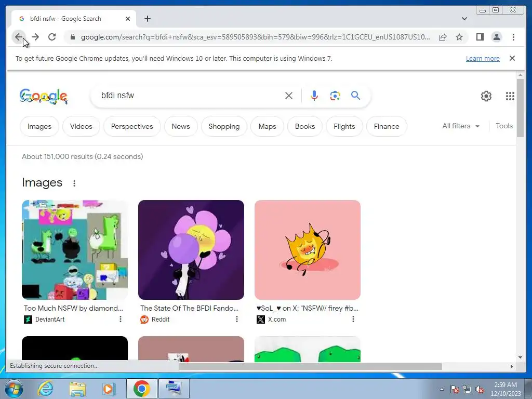Submit search with magnifier icon
This screenshot has height=399, width=532.
coord(355,96)
